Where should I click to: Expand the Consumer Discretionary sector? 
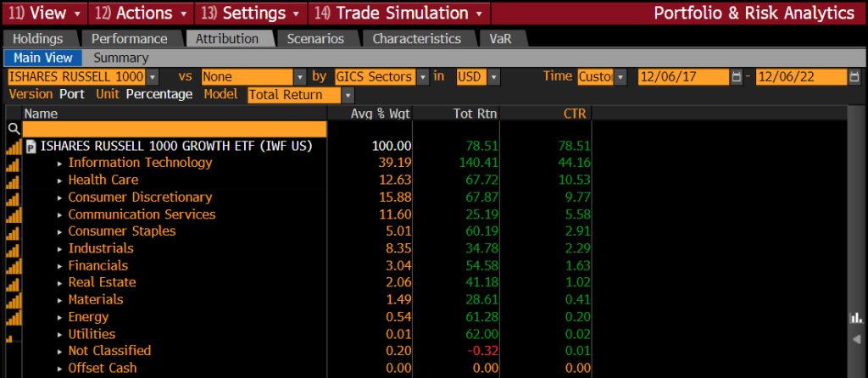[61, 198]
